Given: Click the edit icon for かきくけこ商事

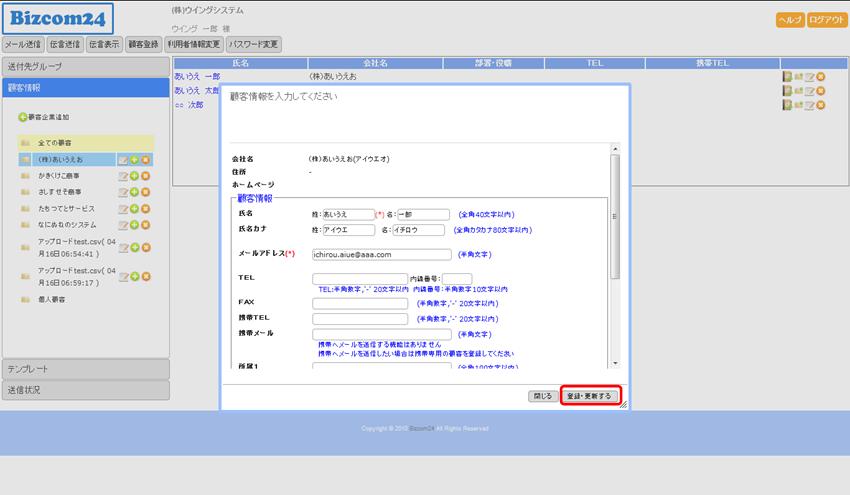Looking at the screenshot, I should tap(123, 176).
